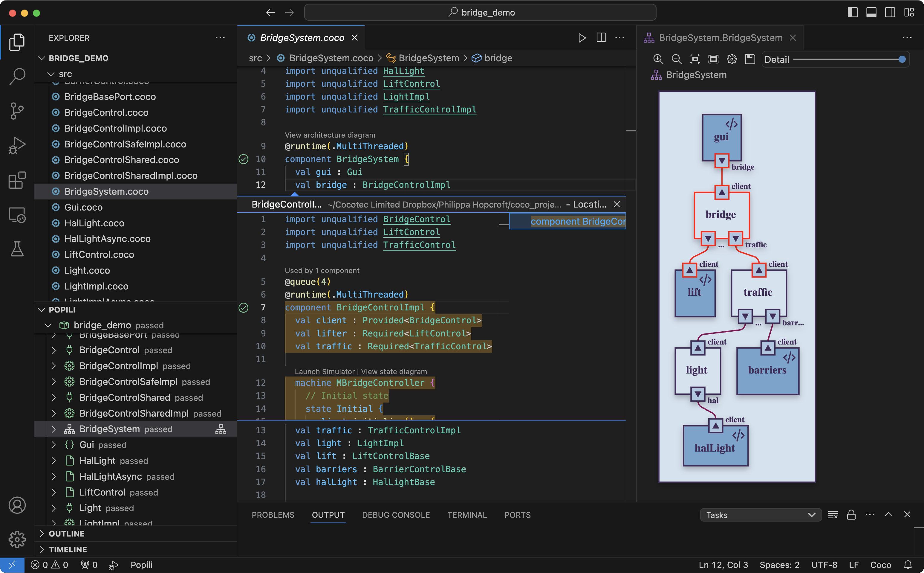Collapse the src folder
Image resolution: width=924 pixels, height=573 pixels.
[x=51, y=74]
